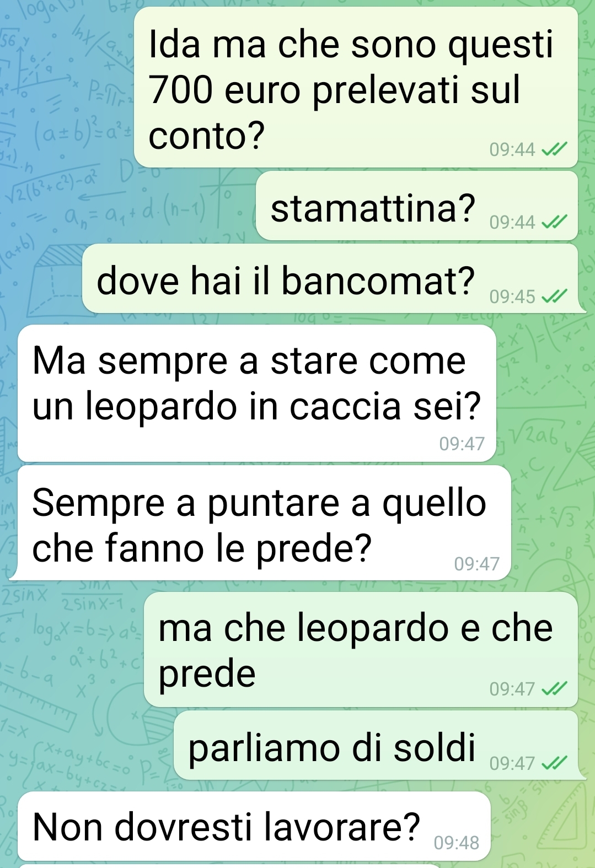595x868 pixels.
Task: Tap the 09:47 timestamp on 'parliamo di soldi'
Action: [x=512, y=763]
